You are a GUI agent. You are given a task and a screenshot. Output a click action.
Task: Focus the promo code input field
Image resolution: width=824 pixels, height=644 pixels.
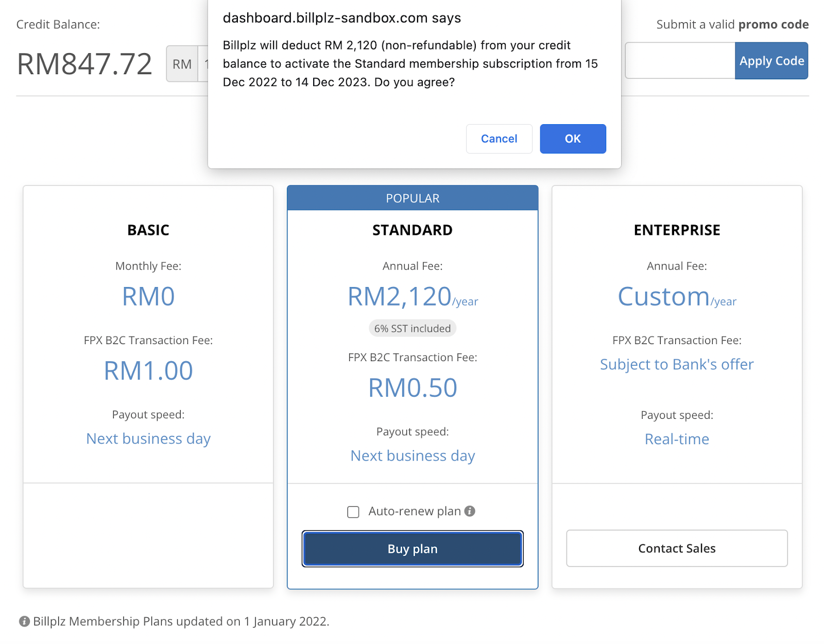679,61
